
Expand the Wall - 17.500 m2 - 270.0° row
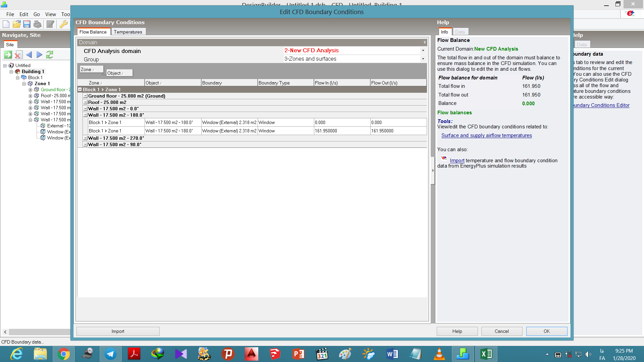[x=86, y=138]
